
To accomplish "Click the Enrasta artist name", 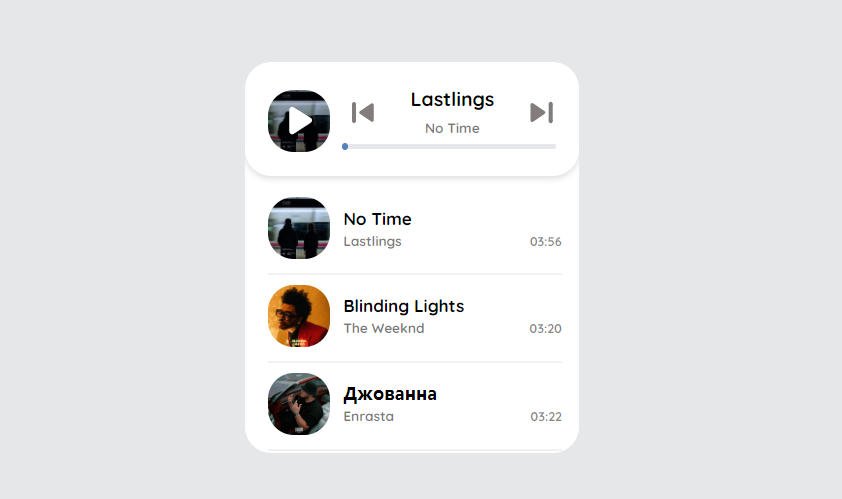I will point(369,416).
